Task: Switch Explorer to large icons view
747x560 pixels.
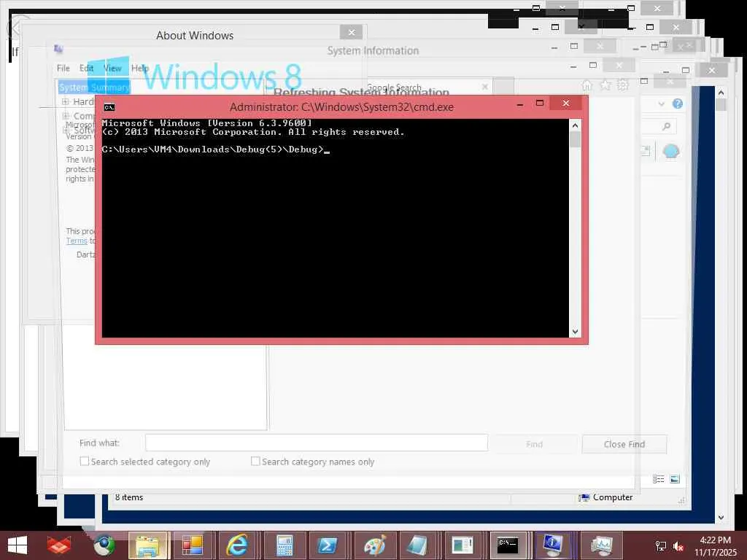Action: pyautogui.click(x=675, y=479)
